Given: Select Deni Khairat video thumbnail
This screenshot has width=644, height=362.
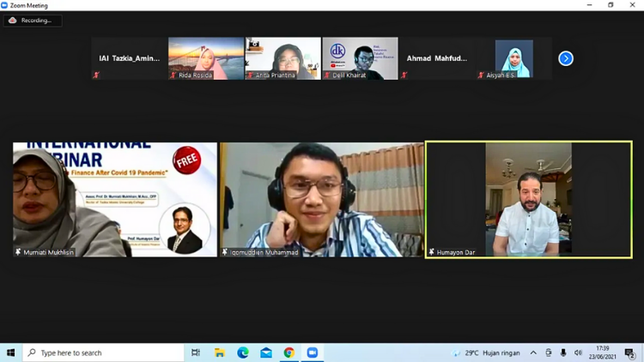Looking at the screenshot, I should coord(360,58).
